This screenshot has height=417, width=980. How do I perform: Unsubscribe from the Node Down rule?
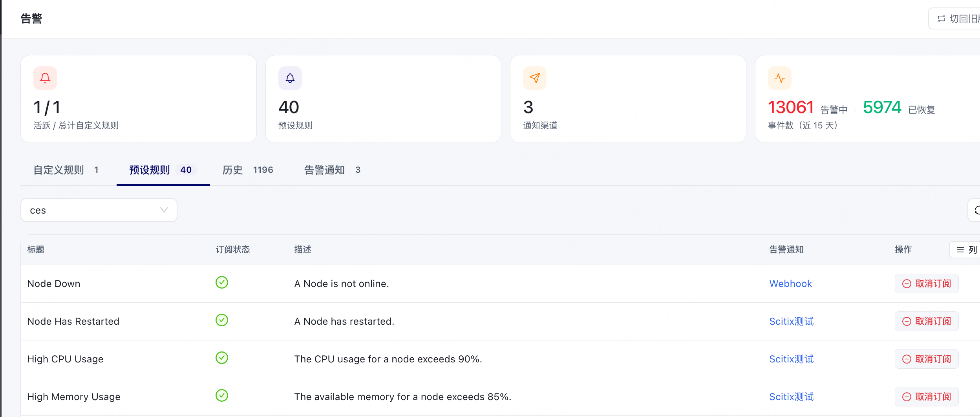(927, 283)
